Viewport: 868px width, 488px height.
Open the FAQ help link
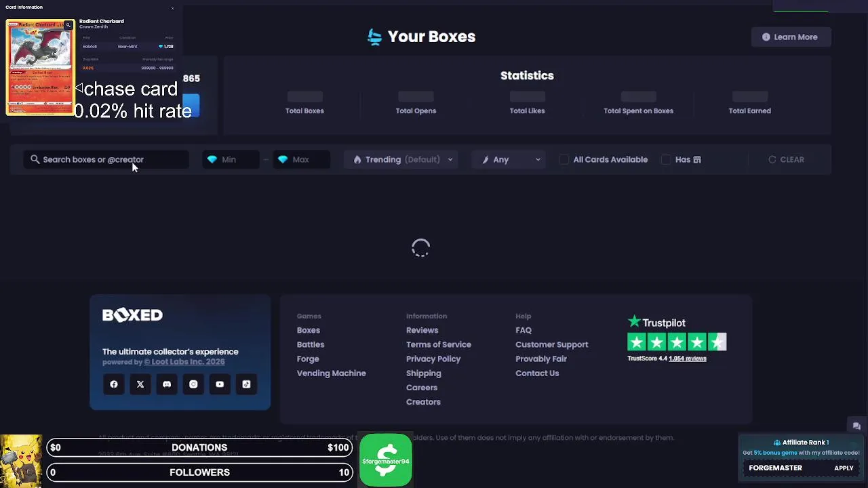pos(524,330)
